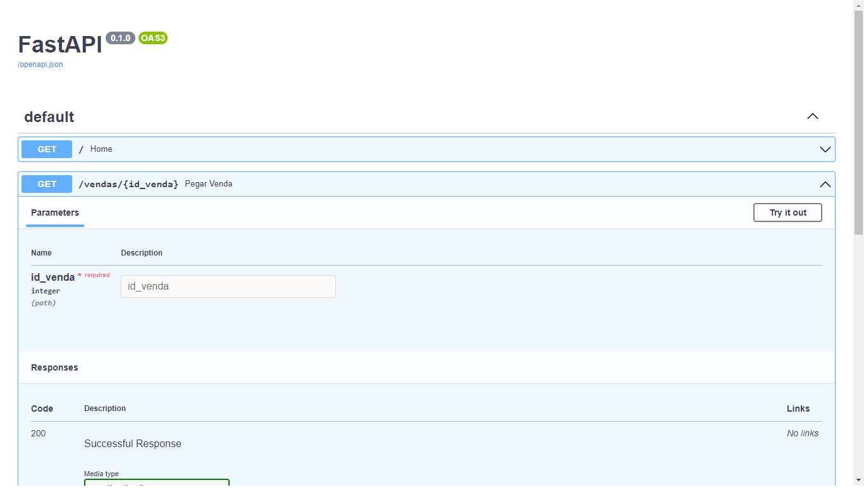Focus the id_venda input field
Image resolution: width=864 pixels, height=504 pixels.
coord(228,286)
